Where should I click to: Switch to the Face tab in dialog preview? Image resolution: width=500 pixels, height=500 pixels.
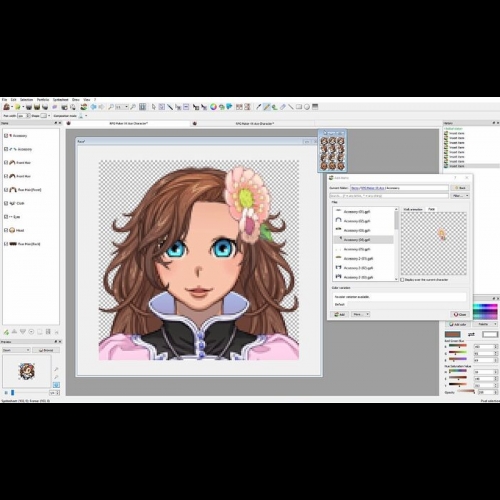[431, 209]
